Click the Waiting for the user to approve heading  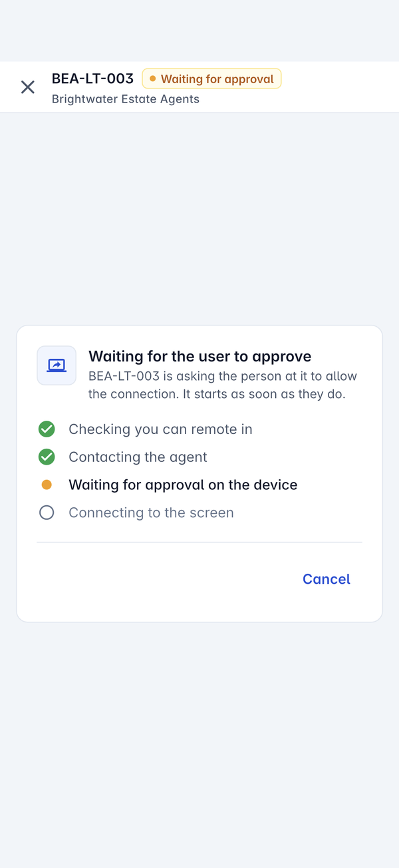(200, 356)
